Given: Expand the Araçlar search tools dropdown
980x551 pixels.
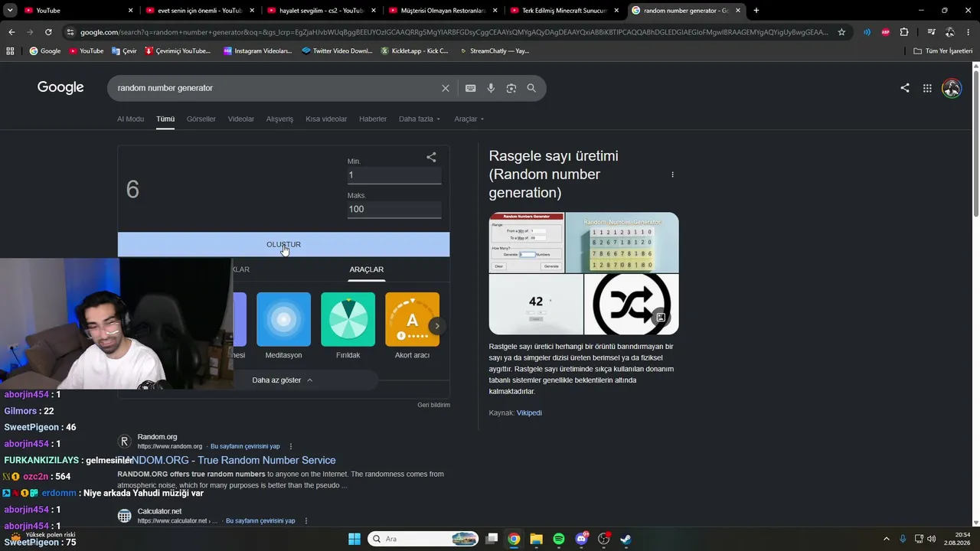Looking at the screenshot, I should point(469,119).
